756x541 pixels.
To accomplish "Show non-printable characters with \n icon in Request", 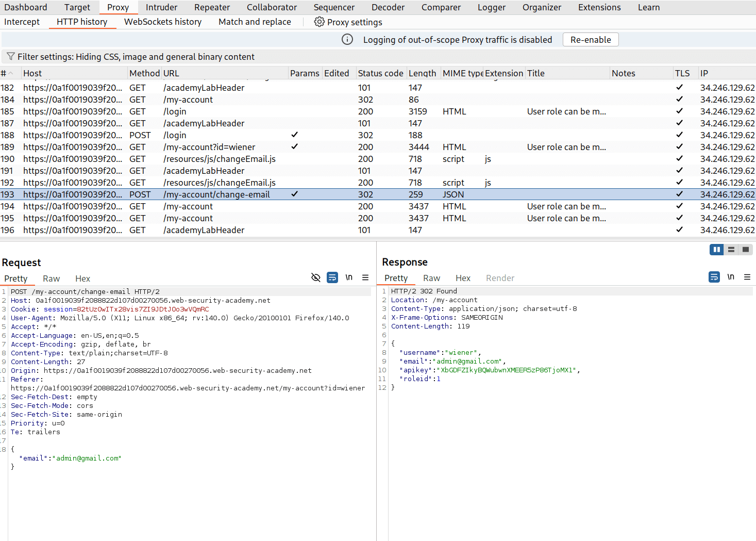I will [349, 277].
